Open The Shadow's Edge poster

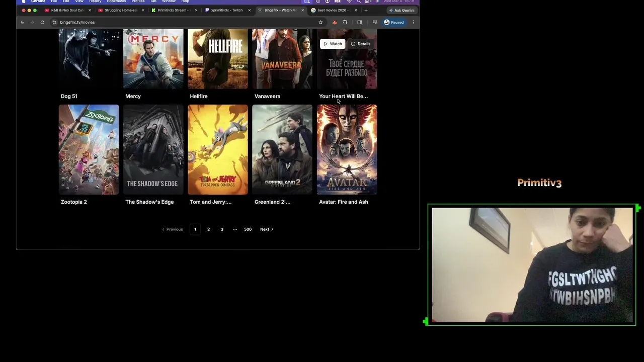pyautogui.click(x=153, y=149)
